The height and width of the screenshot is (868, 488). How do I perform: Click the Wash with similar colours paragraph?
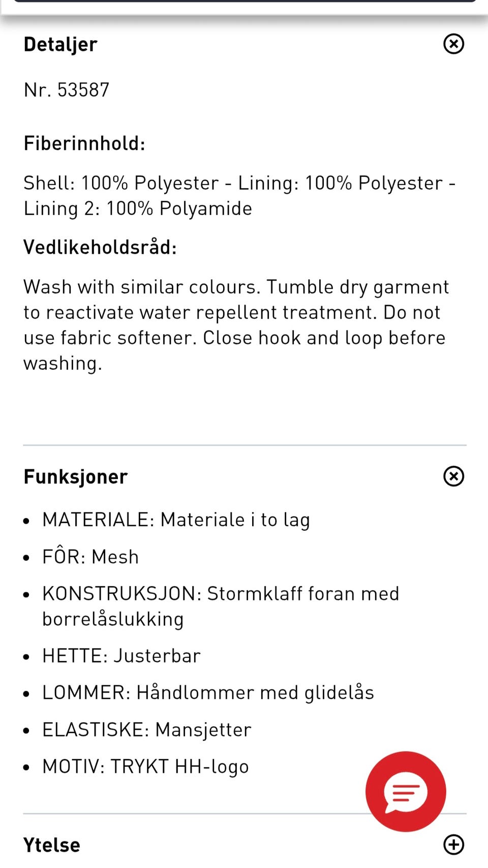click(236, 325)
